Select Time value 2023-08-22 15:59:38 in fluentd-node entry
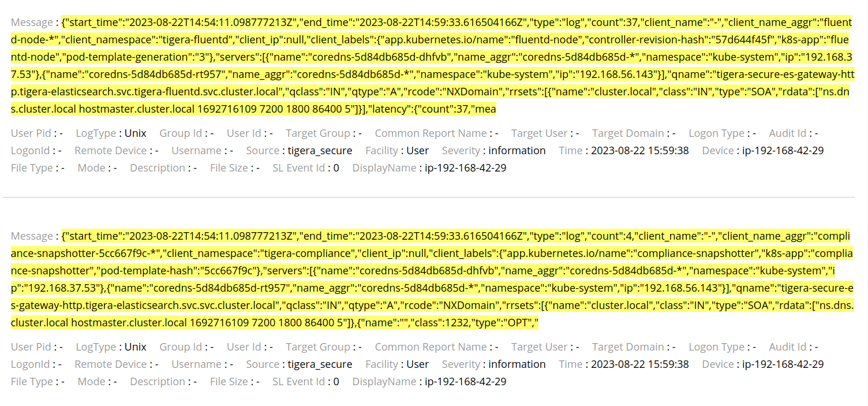 [x=640, y=151]
